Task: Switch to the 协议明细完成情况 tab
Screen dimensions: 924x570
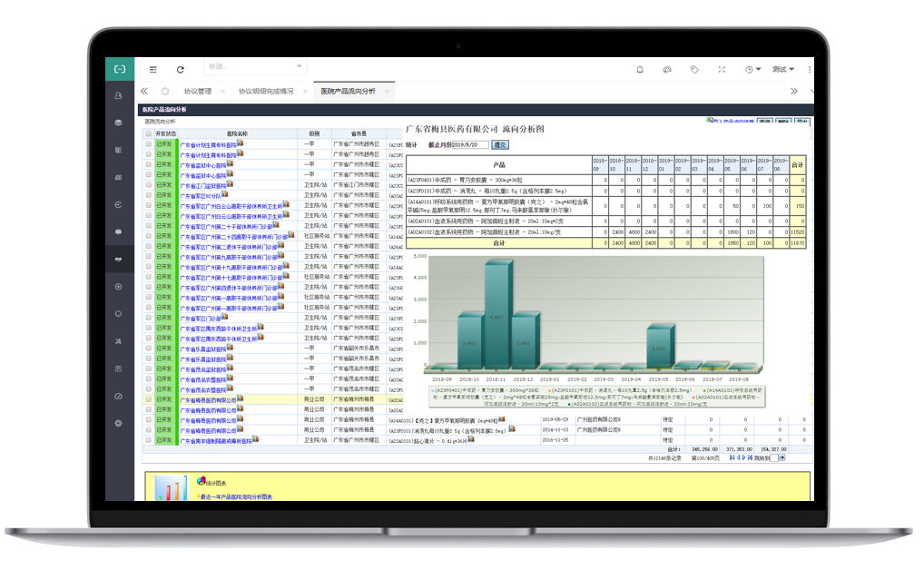Action: click(x=266, y=92)
